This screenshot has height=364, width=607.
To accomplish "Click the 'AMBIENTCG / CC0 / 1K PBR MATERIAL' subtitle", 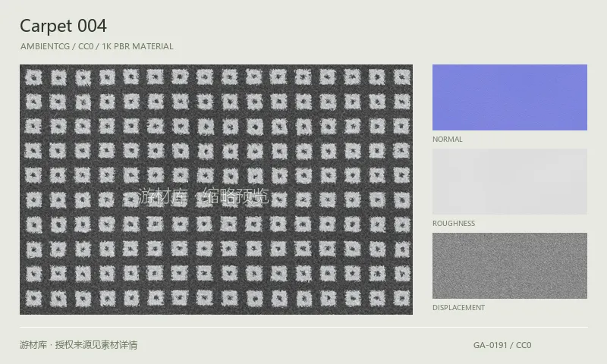I will click(97, 46).
